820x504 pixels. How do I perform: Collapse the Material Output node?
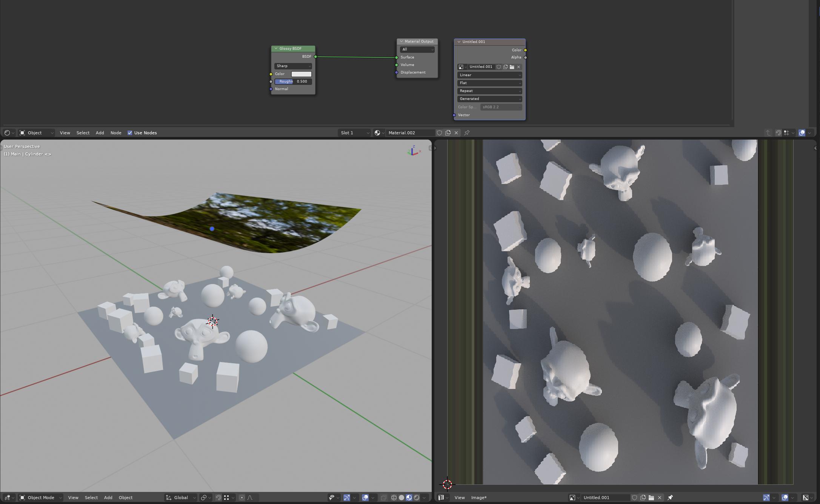point(401,41)
